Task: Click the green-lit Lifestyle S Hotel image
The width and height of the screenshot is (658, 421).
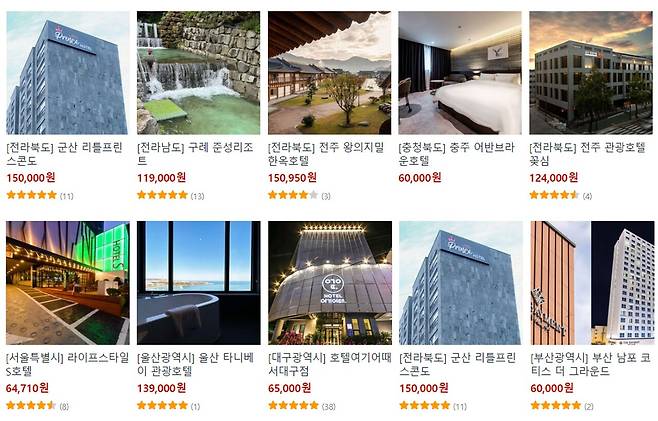Action: (x=68, y=283)
